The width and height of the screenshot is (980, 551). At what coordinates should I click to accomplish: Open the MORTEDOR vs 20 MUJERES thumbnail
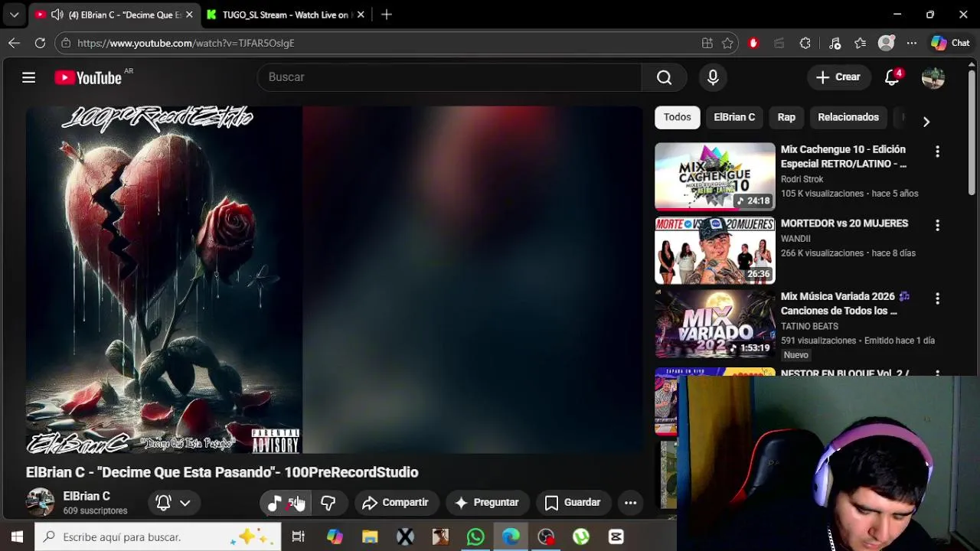[715, 250]
